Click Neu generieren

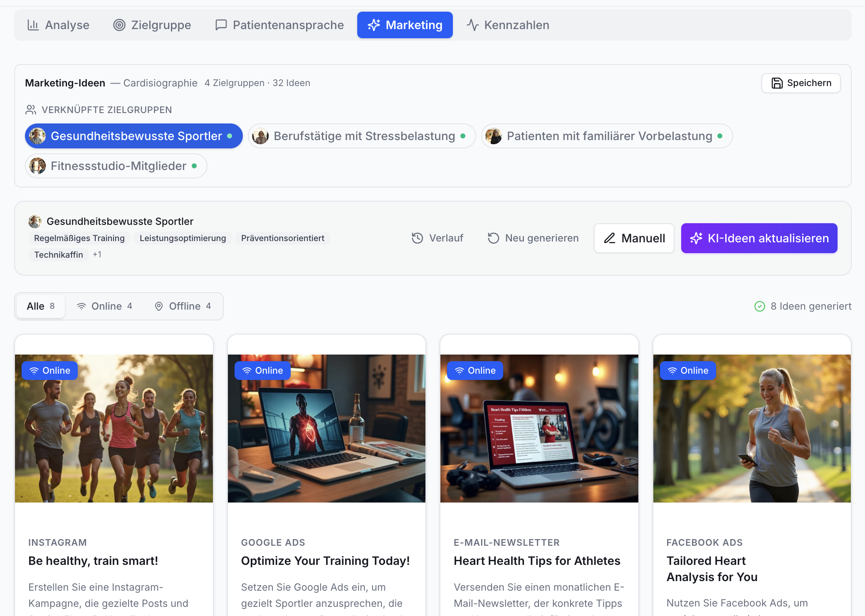tap(533, 238)
